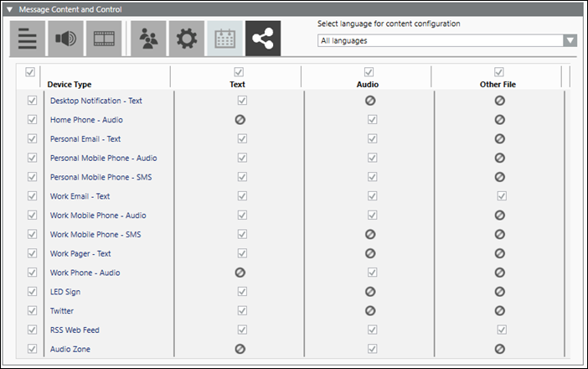Click blocked icon in Home Phone Text cell
588x369 pixels.
pyautogui.click(x=240, y=120)
